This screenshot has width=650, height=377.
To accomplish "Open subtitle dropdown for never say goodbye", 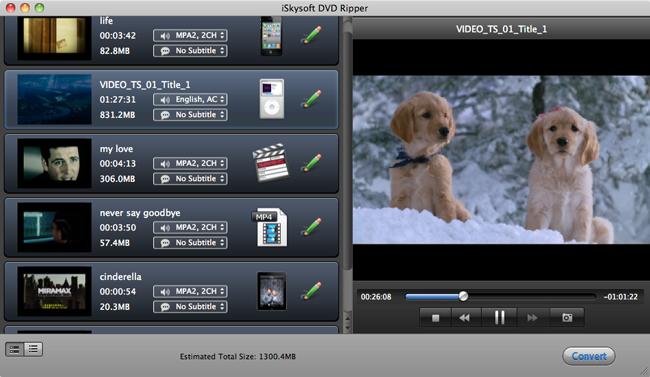I will [190, 243].
